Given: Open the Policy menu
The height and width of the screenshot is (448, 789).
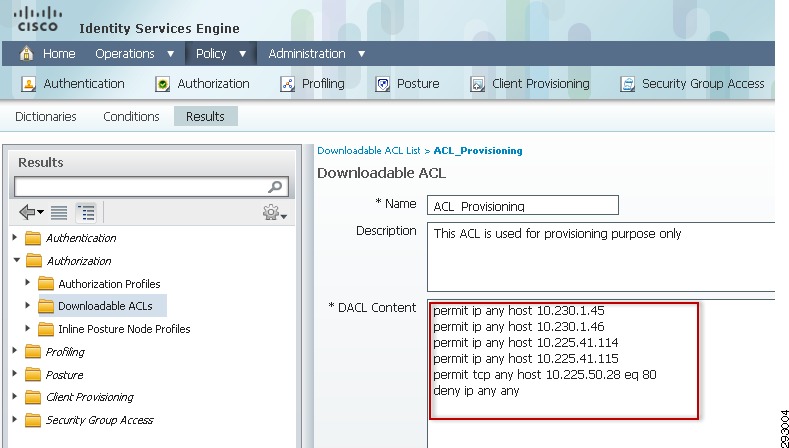Looking at the screenshot, I should pyautogui.click(x=211, y=54).
